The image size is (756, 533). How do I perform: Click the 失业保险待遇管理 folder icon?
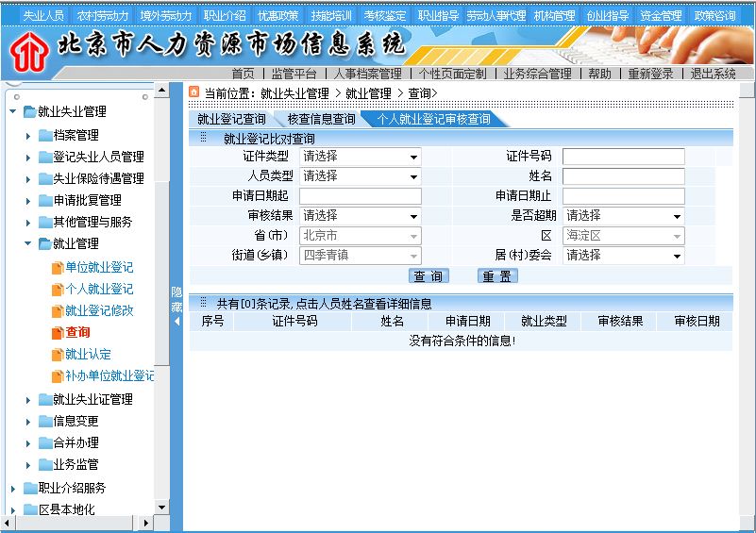point(45,179)
